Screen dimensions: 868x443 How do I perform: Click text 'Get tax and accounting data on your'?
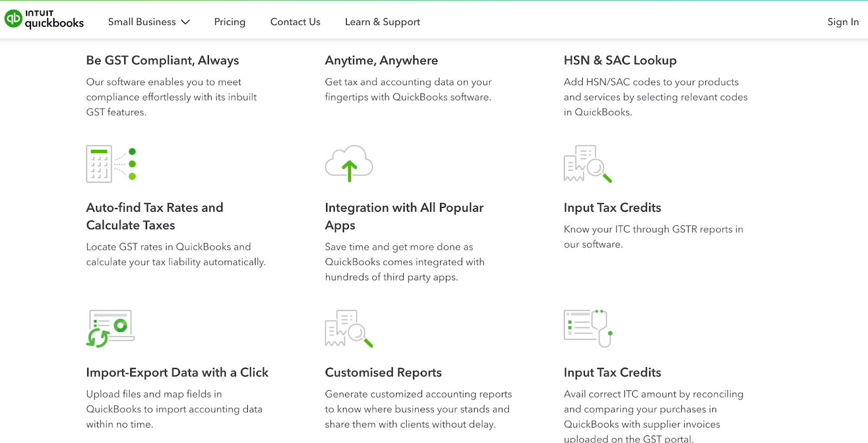pyautogui.click(x=409, y=82)
